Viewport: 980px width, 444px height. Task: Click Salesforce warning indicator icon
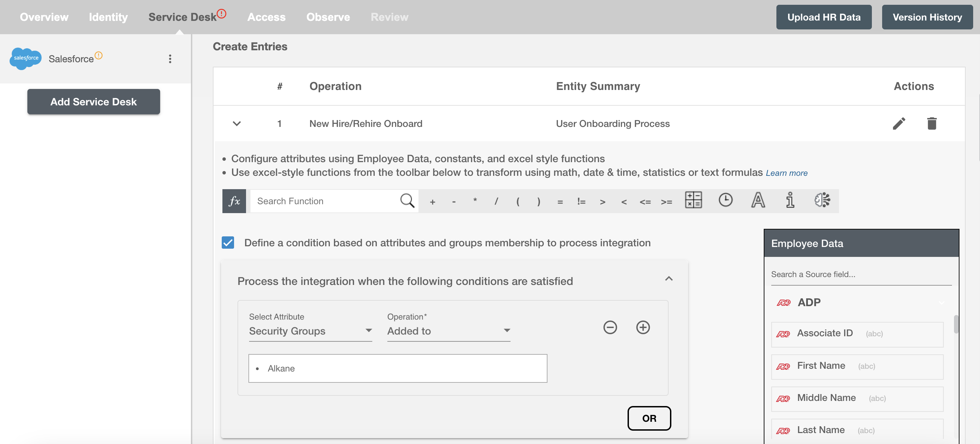point(99,55)
